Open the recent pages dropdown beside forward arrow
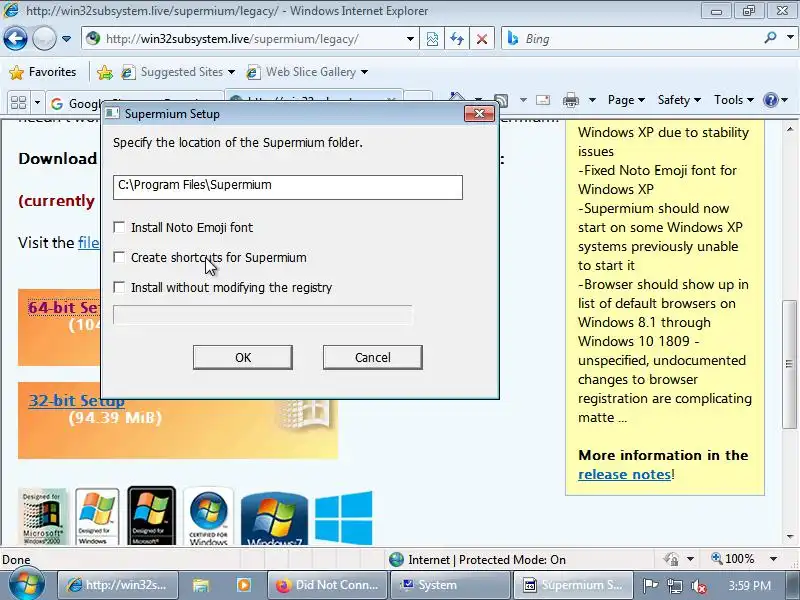 click(66, 39)
